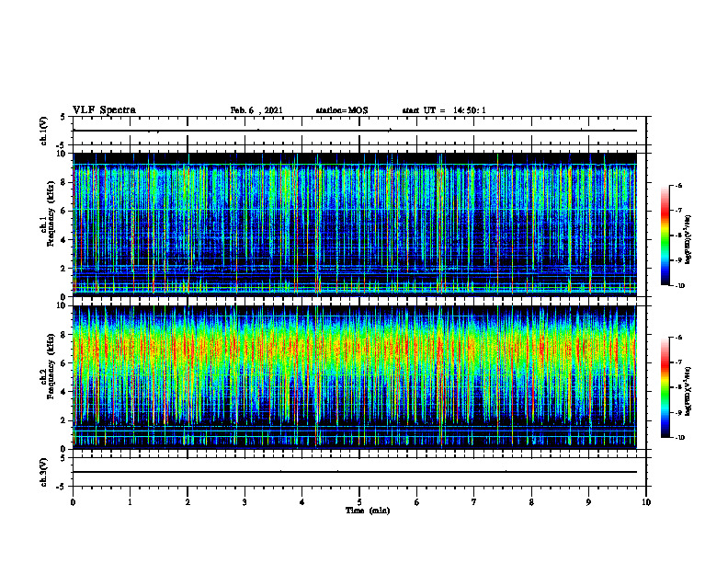Click the "-5" tick of ch.3(V) panel

(x=62, y=487)
